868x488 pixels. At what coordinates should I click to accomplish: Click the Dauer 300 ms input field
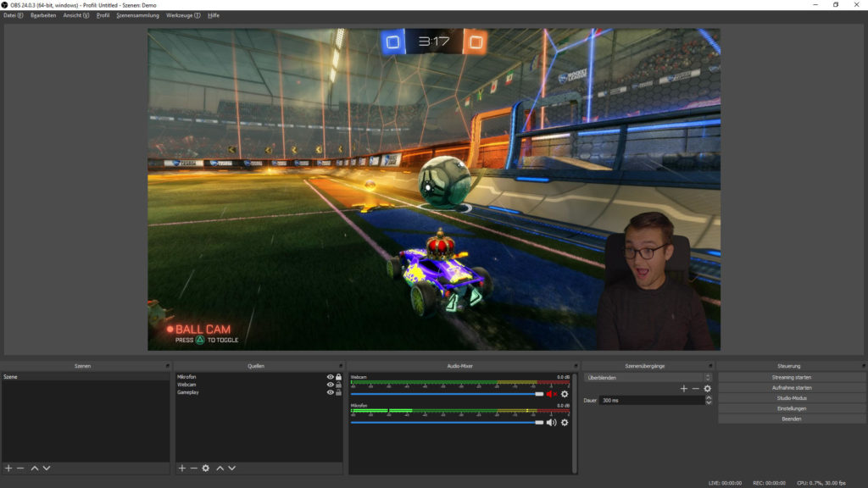(x=652, y=400)
